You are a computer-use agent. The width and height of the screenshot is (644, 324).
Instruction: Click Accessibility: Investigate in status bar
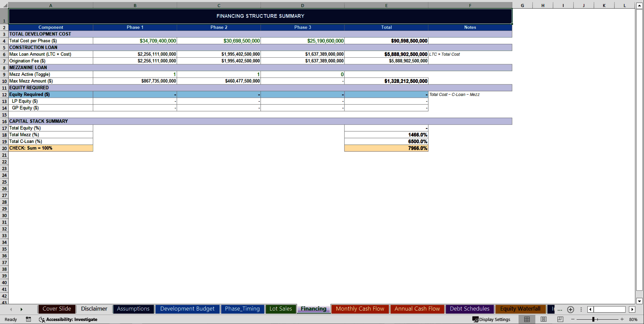pyautogui.click(x=72, y=319)
